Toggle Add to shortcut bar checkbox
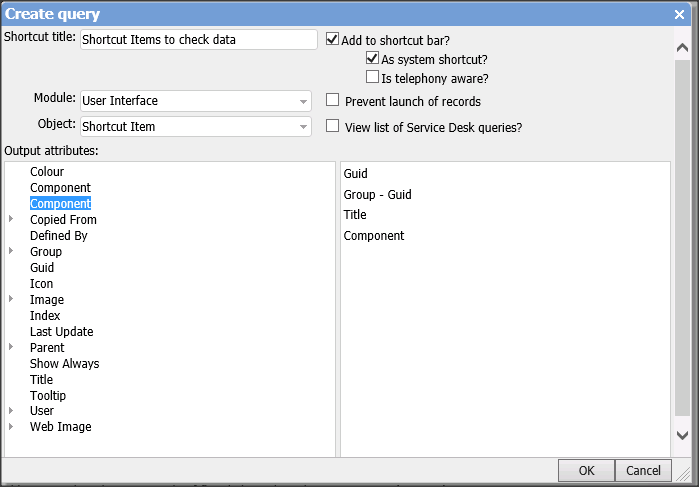The image size is (699, 487). pos(333,40)
